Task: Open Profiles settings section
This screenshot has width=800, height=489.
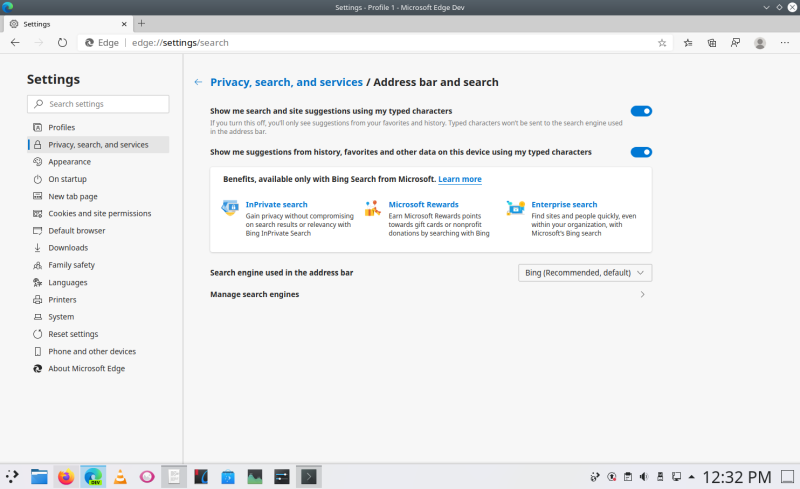Action: point(98,128)
